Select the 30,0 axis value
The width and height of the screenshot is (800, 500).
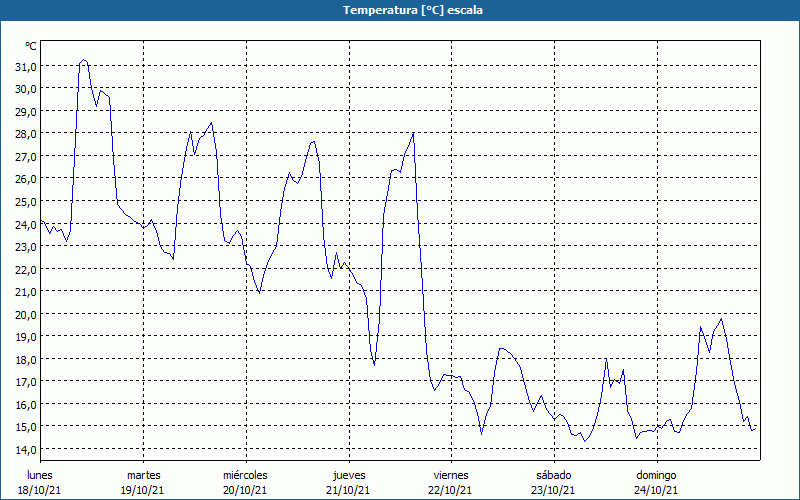click(25, 89)
